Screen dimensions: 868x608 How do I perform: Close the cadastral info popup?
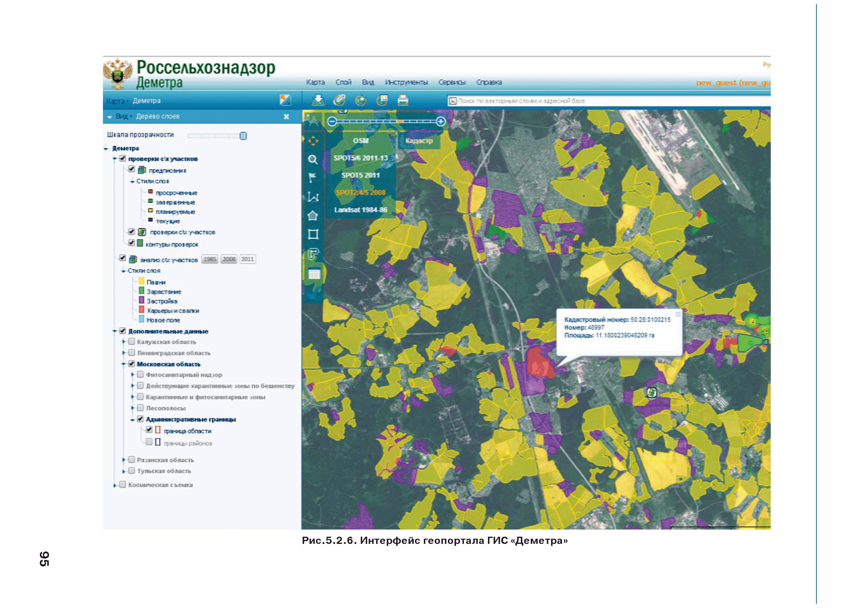pos(678,314)
